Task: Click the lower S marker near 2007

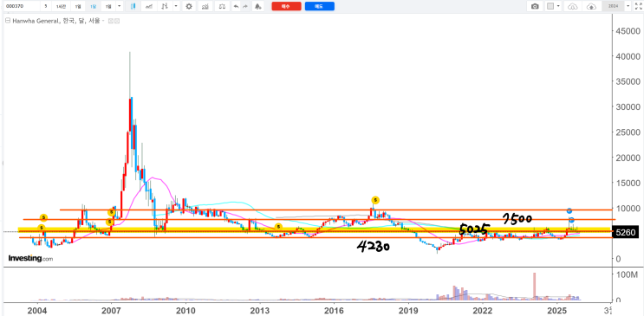Action: click(110, 222)
